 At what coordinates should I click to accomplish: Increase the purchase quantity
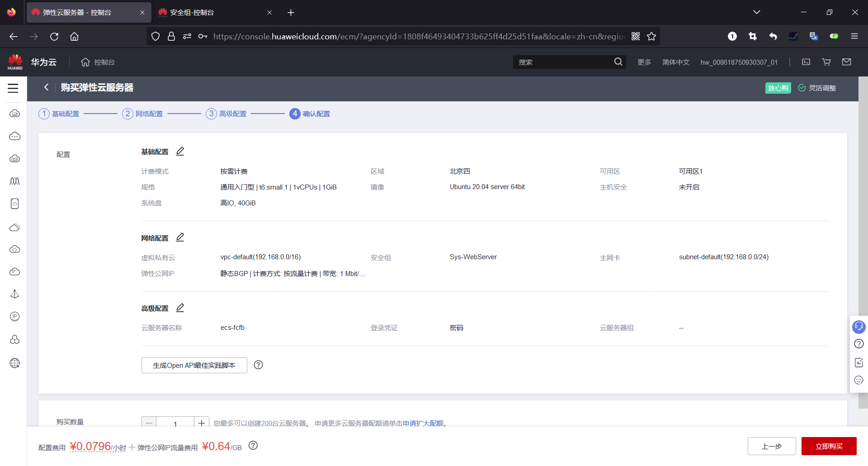[202, 423]
